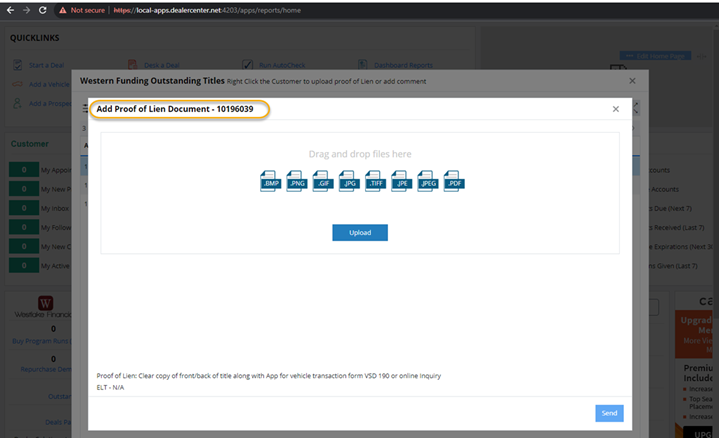
Task: Click the My Inbox count badge
Action: click(24, 208)
